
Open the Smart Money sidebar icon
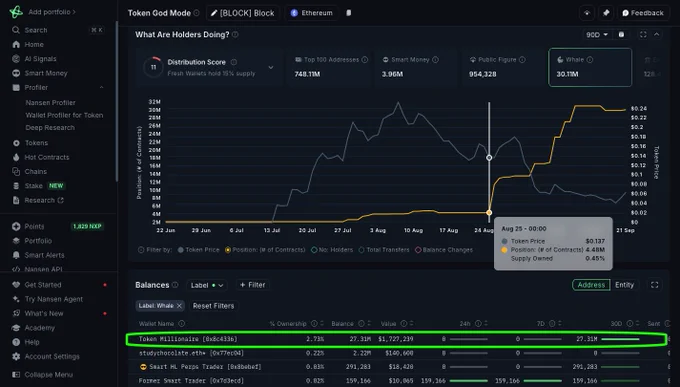(16, 73)
